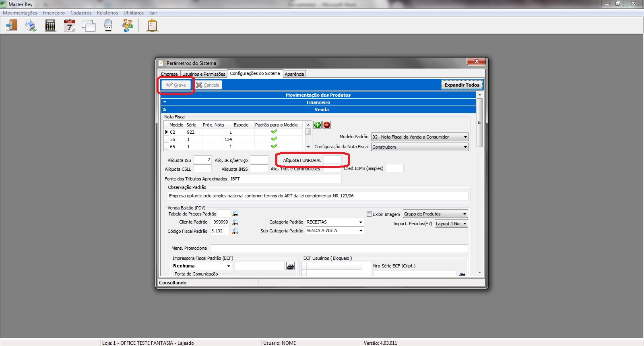Click green checkmark in model 55 row
644x346 pixels.
(274, 139)
